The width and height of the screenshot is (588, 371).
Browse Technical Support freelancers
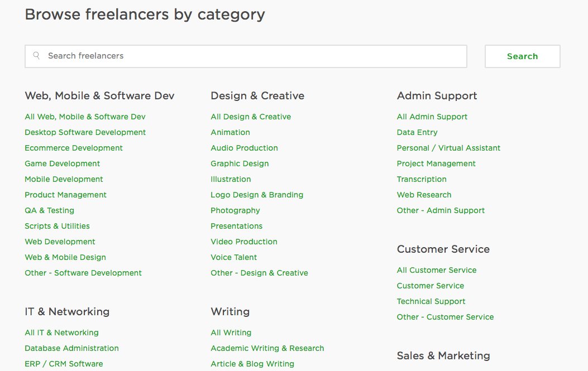[x=431, y=301]
